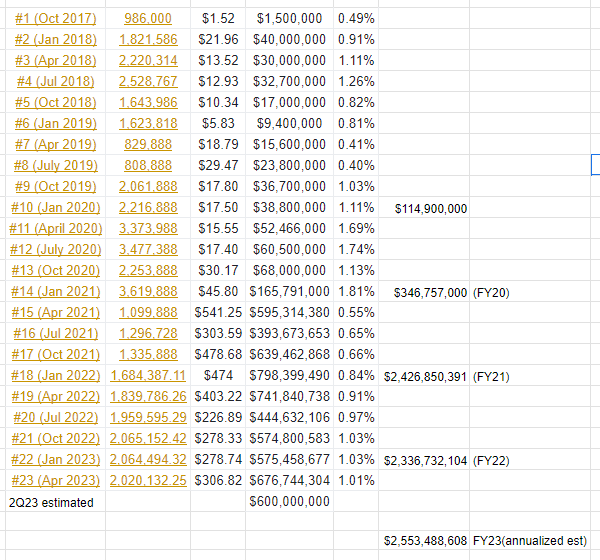Select the cell showing 1.81%

coord(356,292)
